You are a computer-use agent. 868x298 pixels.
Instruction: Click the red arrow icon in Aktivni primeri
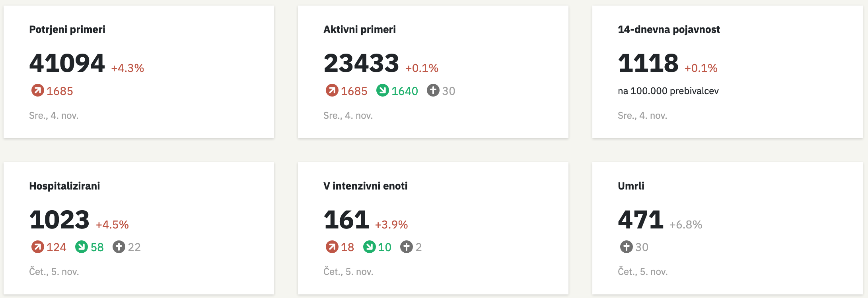pyautogui.click(x=332, y=91)
